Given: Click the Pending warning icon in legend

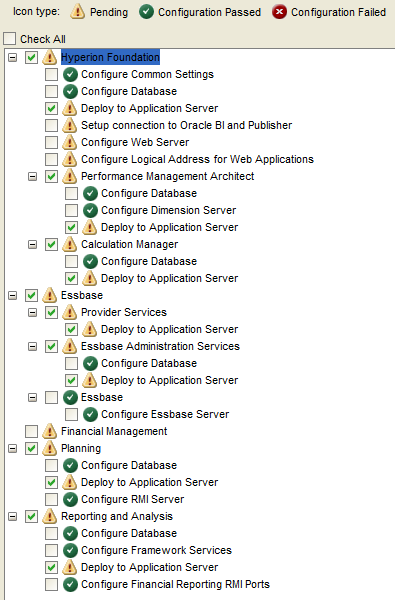Looking at the screenshot, I should [x=77, y=12].
